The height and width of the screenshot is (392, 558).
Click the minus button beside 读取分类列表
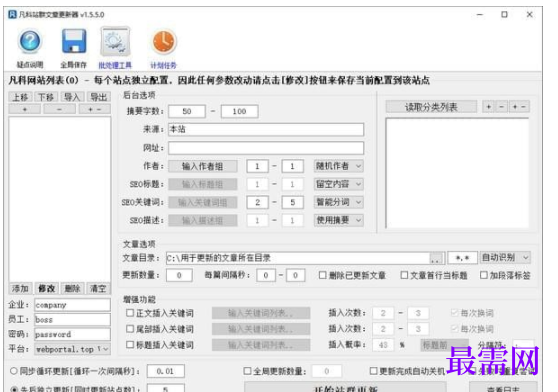pos(501,107)
